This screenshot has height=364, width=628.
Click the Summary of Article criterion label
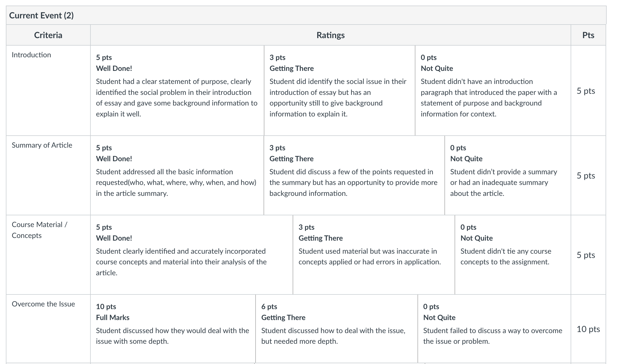(x=42, y=145)
